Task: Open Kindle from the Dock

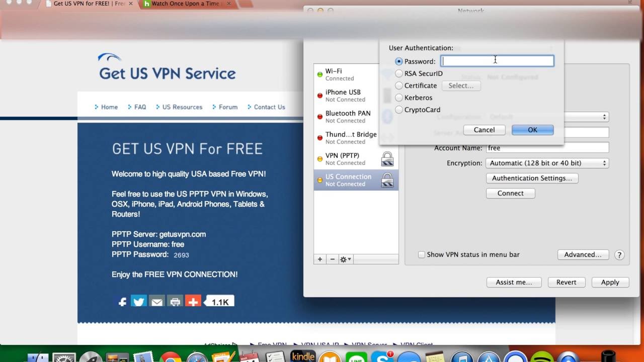Action: tap(303, 357)
